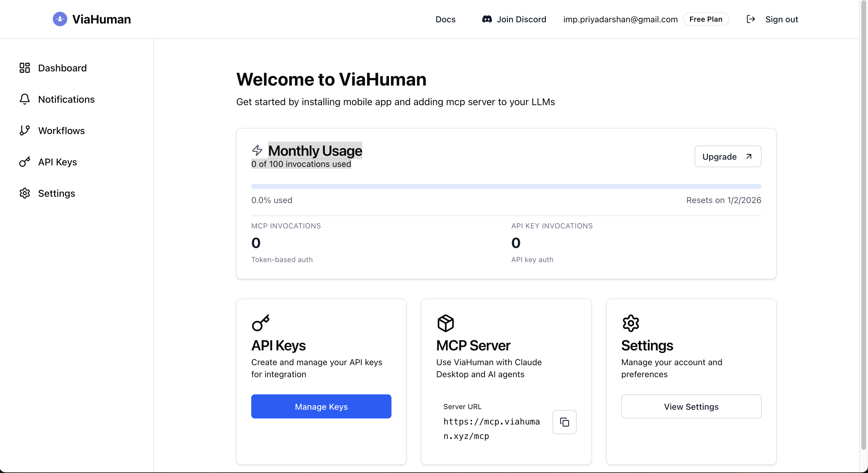Click the ViaHuman logo icon
The image size is (868, 473).
pos(60,19)
